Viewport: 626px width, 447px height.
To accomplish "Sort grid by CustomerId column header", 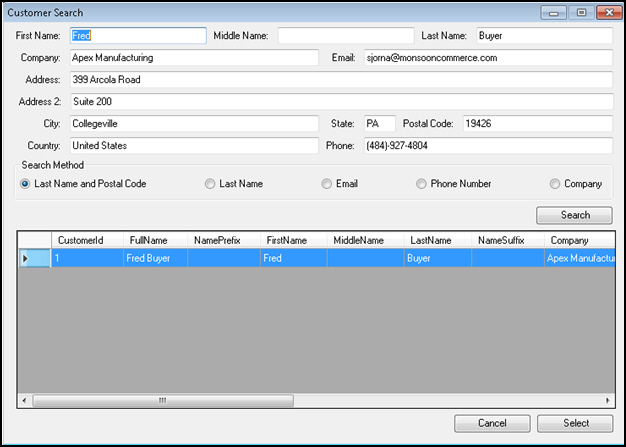I will coord(87,241).
